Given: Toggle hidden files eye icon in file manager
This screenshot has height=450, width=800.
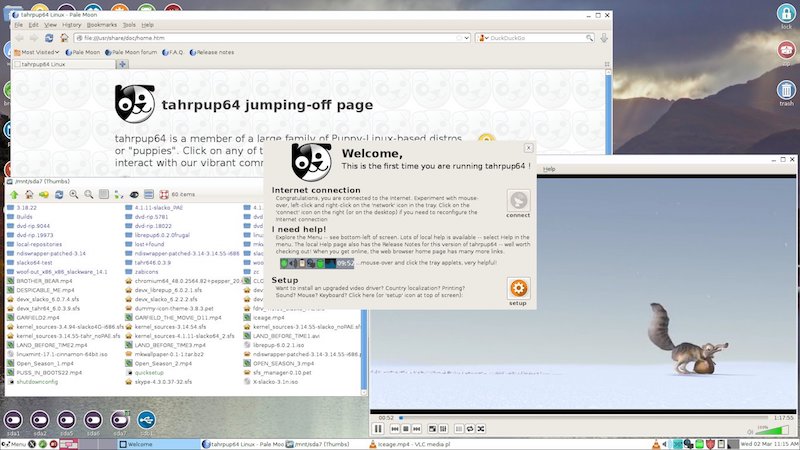Looking at the screenshot, I should 134,194.
